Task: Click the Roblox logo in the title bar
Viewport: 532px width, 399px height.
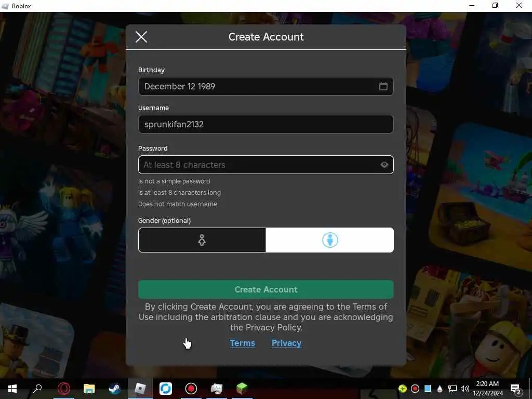Action: [x=5, y=6]
